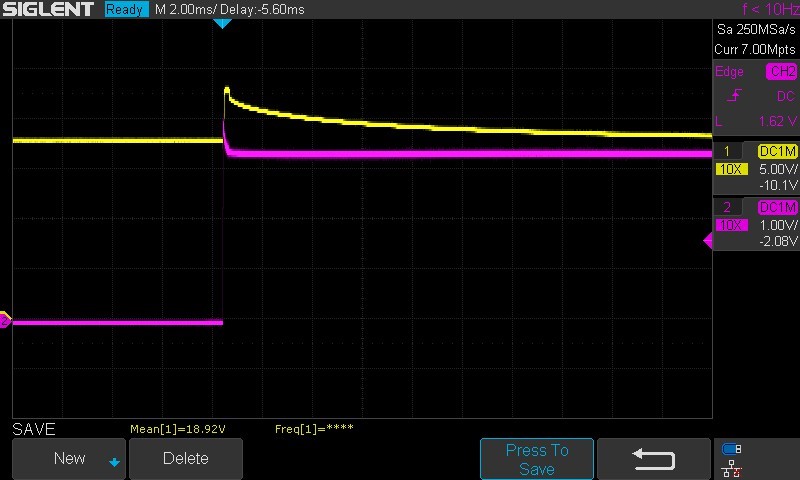Click the Sa 250MSa/s sample rate
Screen dimensions: 800x480
click(756, 30)
